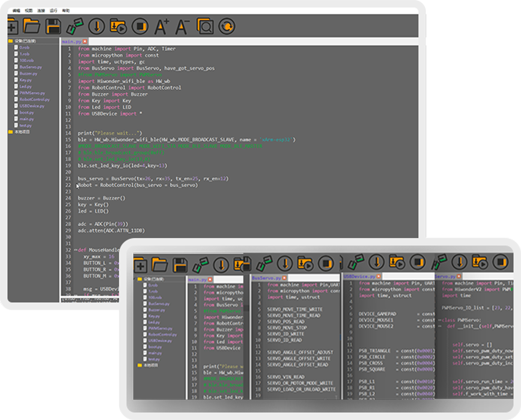Stop execution with the stop icon, top window
Screen dimensions: 521x420
pos(140,27)
